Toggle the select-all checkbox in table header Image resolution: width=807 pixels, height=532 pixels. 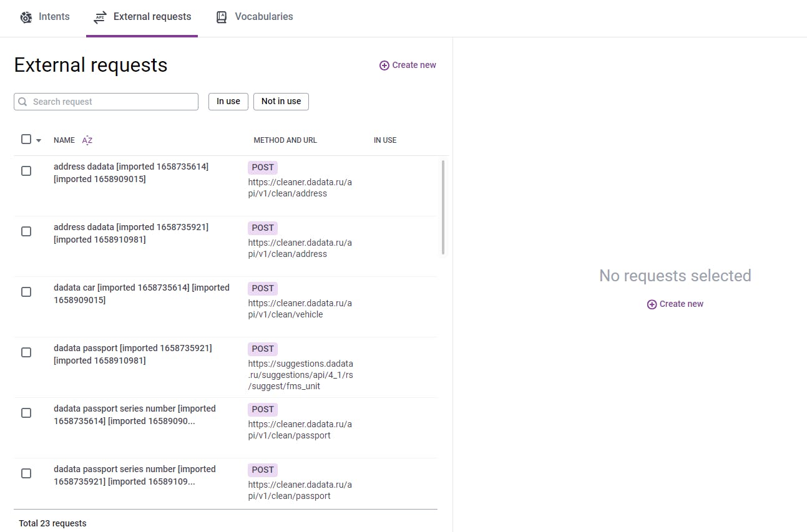[26, 139]
